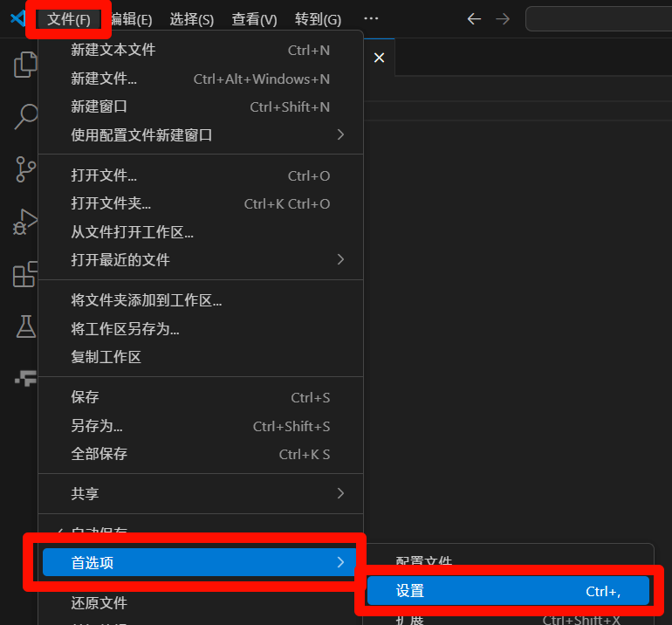Choose 打开文件夹... menu entry
The height and width of the screenshot is (625, 672).
click(201, 203)
